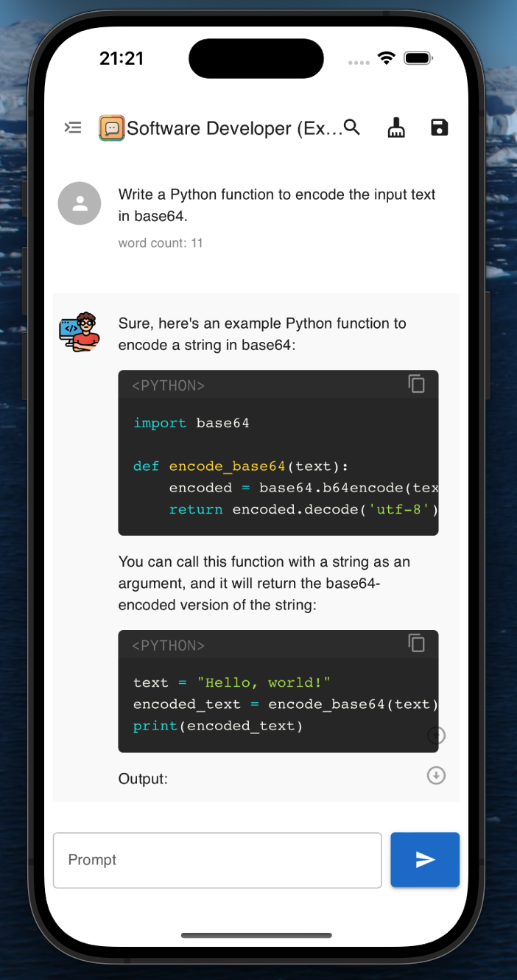Click the 'print(encoded_text)' code line

point(218,726)
